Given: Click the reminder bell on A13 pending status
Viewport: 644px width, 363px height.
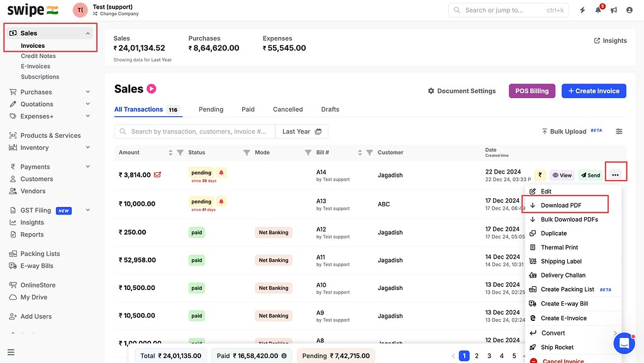Looking at the screenshot, I should coord(221,201).
